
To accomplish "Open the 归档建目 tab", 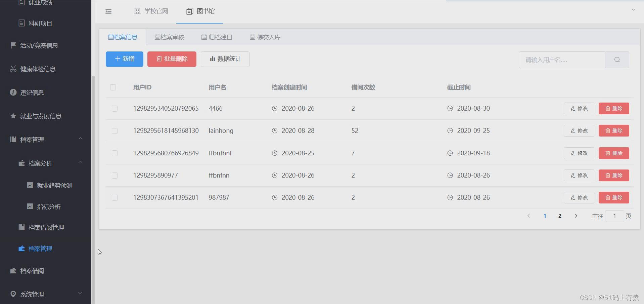I will [217, 37].
